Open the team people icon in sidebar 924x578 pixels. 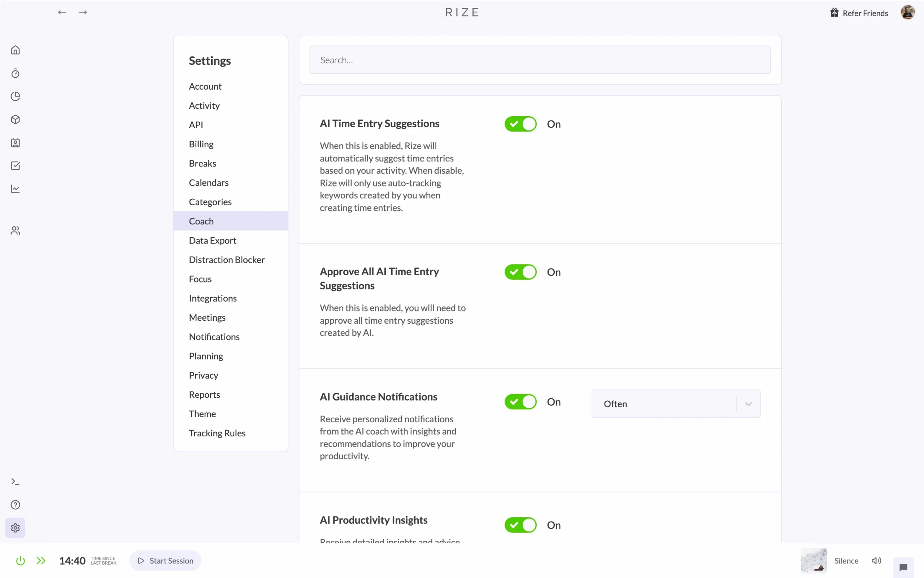pyautogui.click(x=15, y=230)
